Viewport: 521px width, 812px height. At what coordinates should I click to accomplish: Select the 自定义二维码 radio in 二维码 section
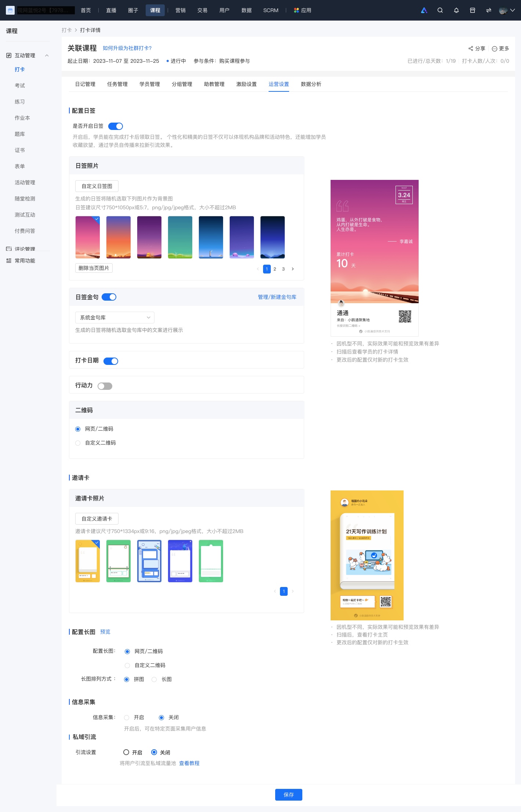pyautogui.click(x=78, y=443)
